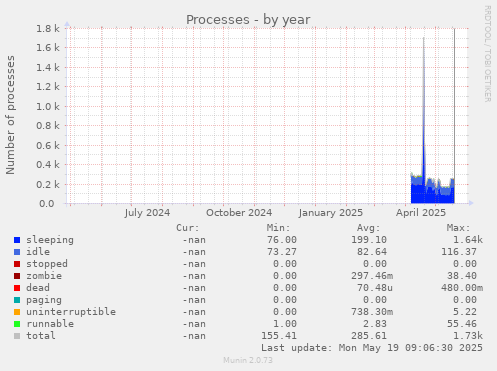Click the total average value 285.61
Viewport: 497px width, 371px height.
tap(369, 336)
